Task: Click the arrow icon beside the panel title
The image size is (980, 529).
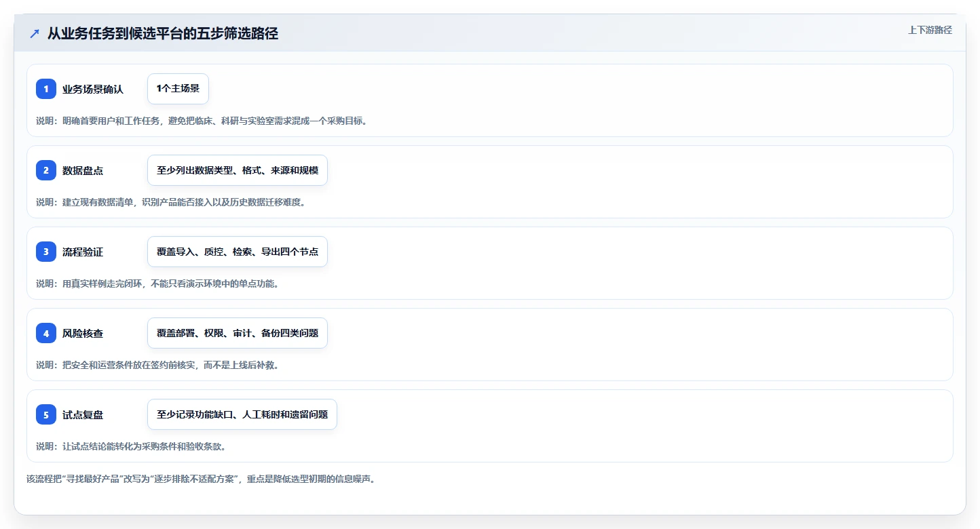Action: pos(35,34)
